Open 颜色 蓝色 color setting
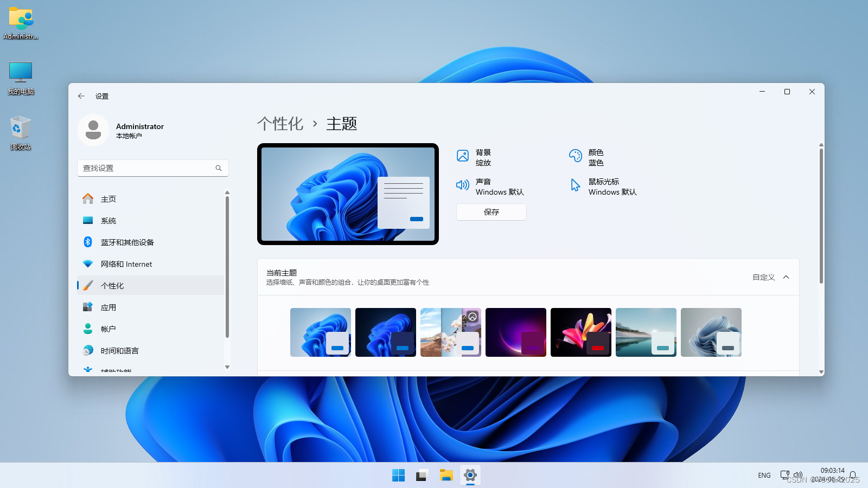The height and width of the screenshot is (488, 868). (586, 157)
